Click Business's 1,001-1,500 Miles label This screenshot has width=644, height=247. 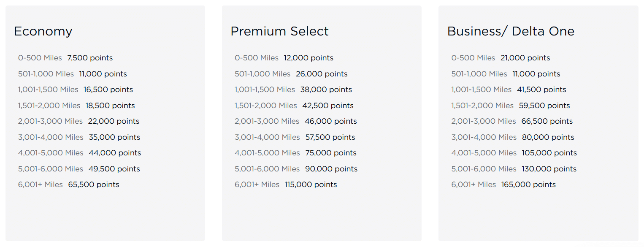pos(482,90)
